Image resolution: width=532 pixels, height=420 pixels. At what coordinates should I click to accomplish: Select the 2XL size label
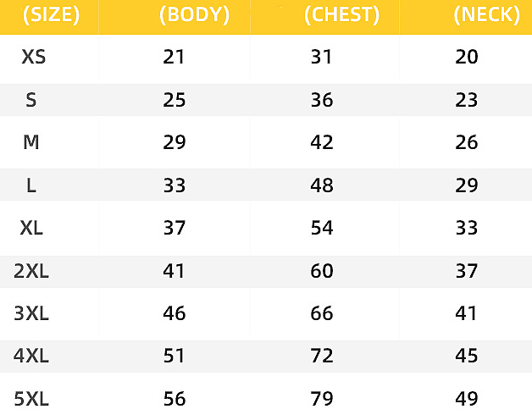pyautogui.click(x=32, y=272)
